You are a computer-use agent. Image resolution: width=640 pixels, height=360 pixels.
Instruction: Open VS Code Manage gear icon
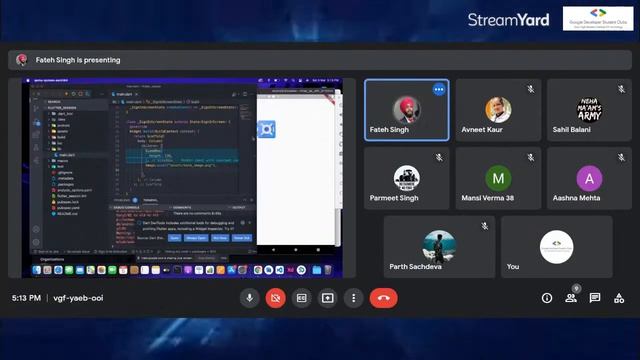tap(36, 242)
